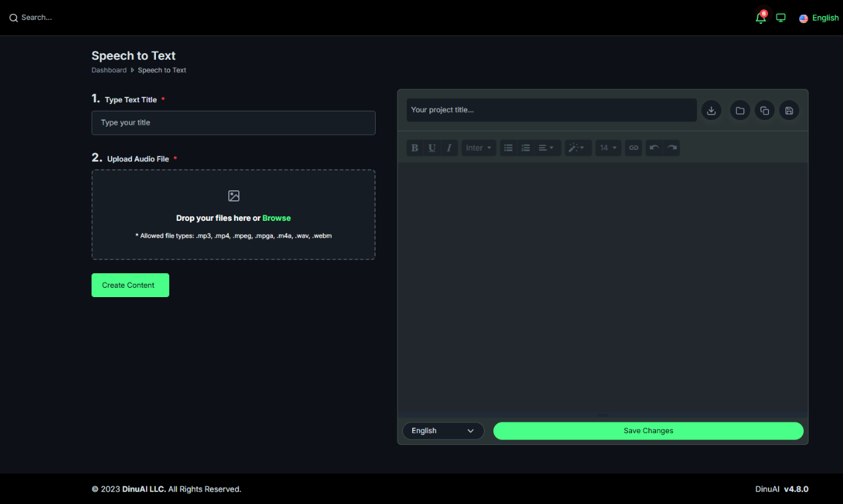Click the monitor icon in the header
843x504 pixels.
click(x=781, y=18)
